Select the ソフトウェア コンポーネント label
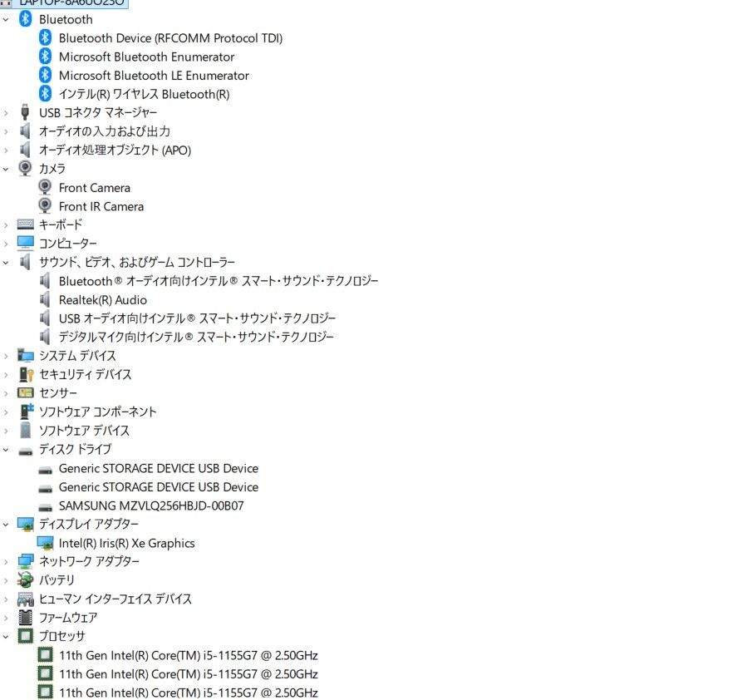Viewport: 732px width, 700px height. click(97, 412)
